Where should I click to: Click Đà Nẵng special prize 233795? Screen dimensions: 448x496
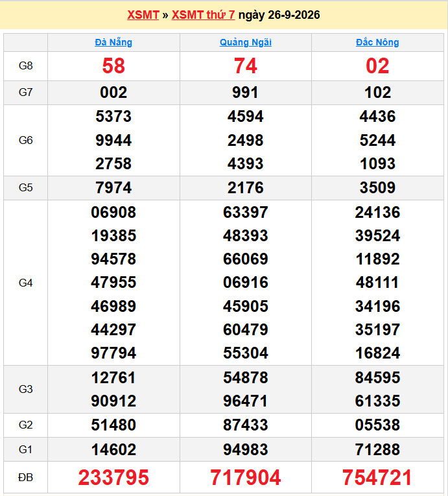pyautogui.click(x=113, y=477)
